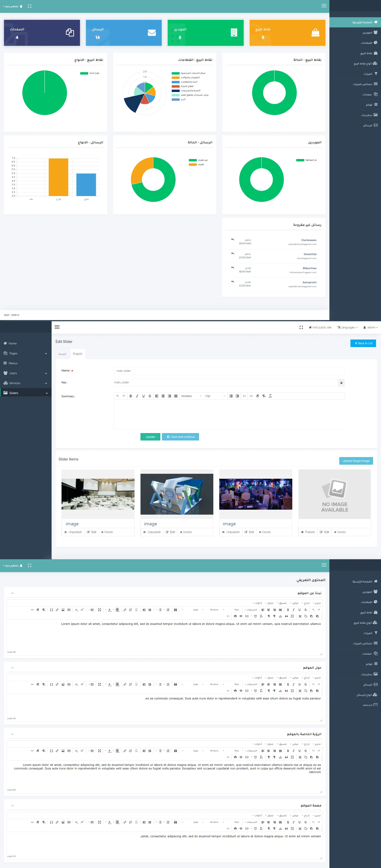The height and width of the screenshot is (868, 381).
Task: Click shopping bag icon on نقاط البيع 8 card
Action: click(315, 32)
